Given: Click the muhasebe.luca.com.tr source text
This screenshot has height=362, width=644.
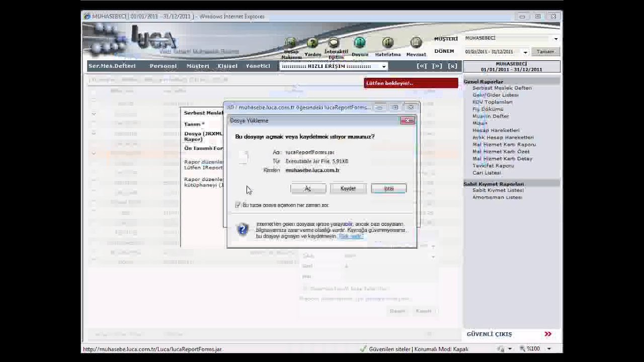Looking at the screenshot, I should 312,170.
